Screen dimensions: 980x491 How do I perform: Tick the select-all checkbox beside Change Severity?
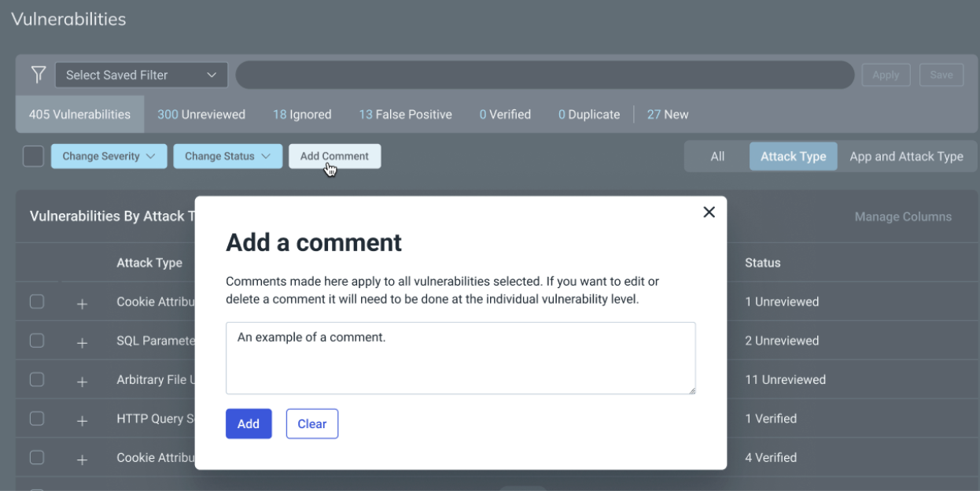(33, 156)
